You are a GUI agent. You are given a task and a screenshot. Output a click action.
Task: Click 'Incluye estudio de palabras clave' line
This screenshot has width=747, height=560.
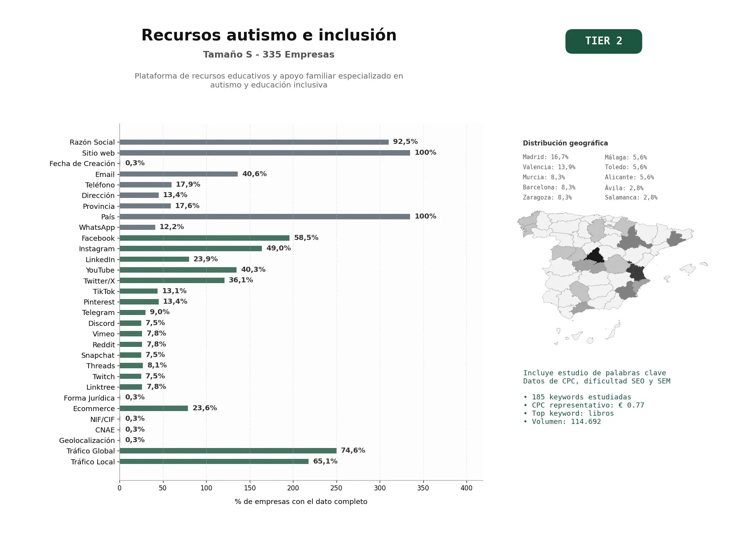click(x=594, y=373)
